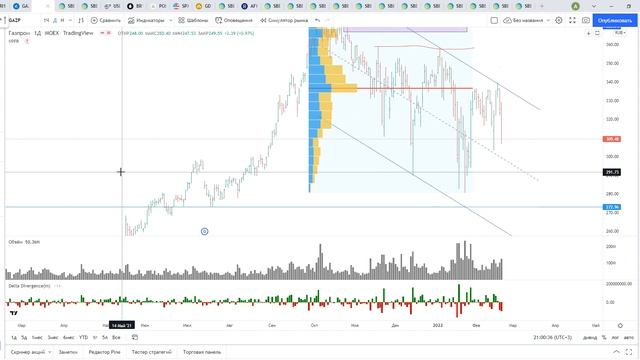Take a chart snapshot with camera icon
Image resolution: width=640 pixels, height=360 pixels.
click(586, 20)
